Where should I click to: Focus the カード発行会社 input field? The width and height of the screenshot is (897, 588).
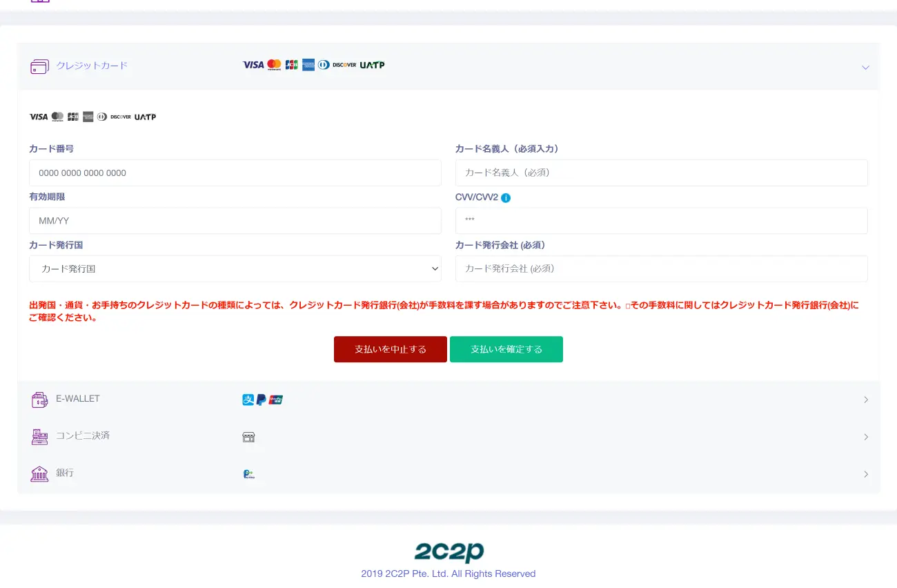tap(662, 268)
